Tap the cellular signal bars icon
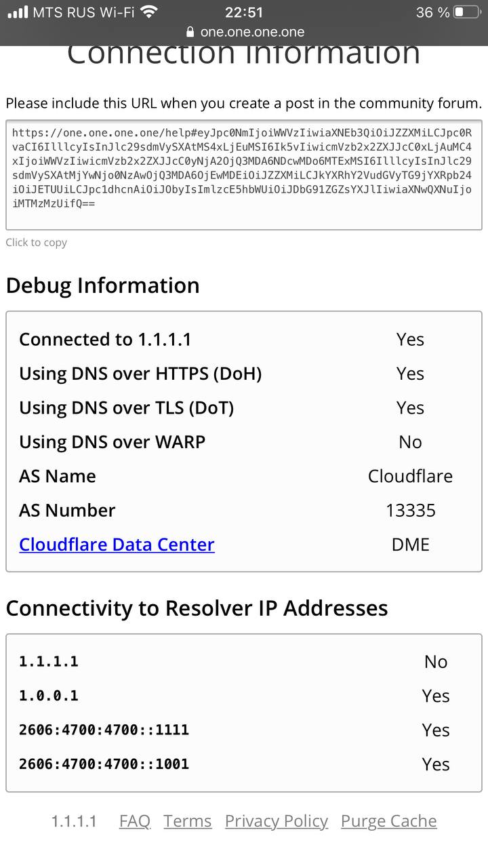 click(18, 12)
